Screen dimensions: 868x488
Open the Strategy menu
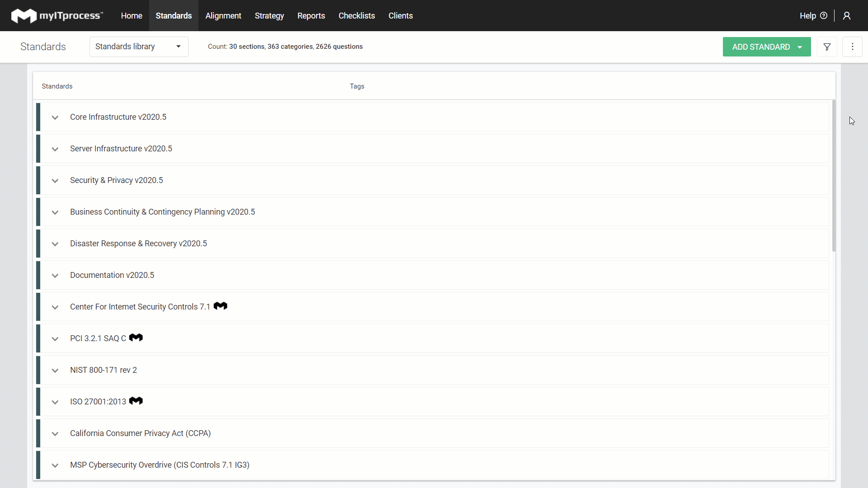269,16
